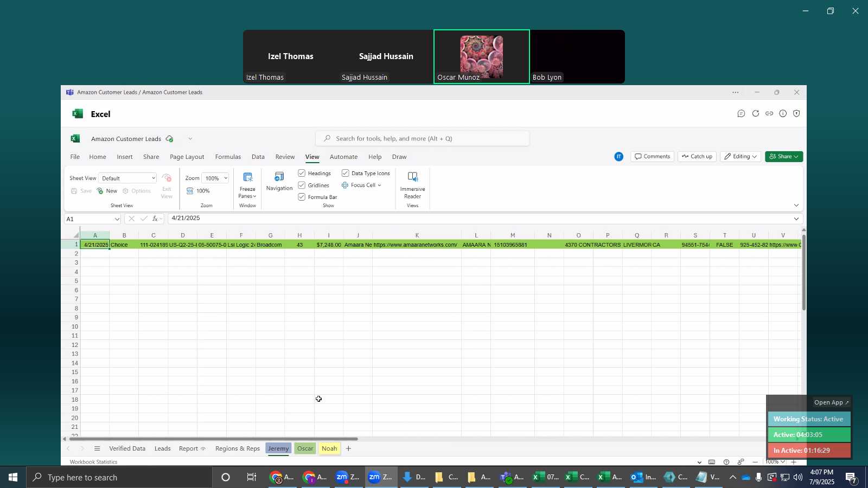Viewport: 868px width, 488px height.
Task: Launch Immersive Reader view
Action: (x=412, y=177)
